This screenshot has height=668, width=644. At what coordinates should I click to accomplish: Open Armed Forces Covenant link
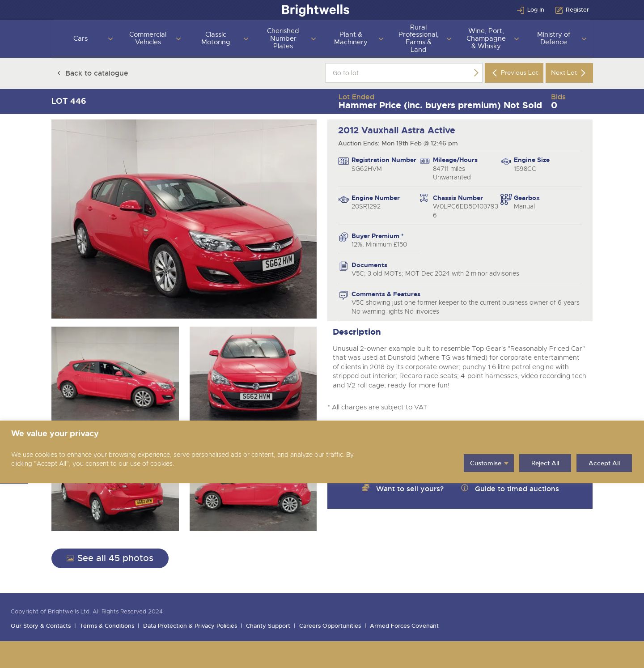click(x=404, y=626)
